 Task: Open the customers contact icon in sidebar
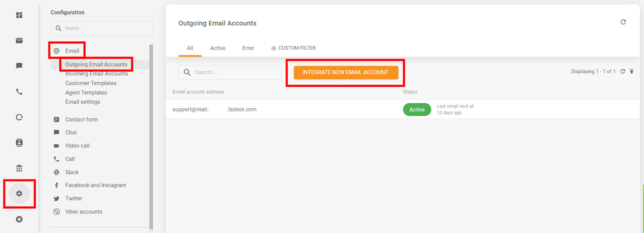pos(19,143)
